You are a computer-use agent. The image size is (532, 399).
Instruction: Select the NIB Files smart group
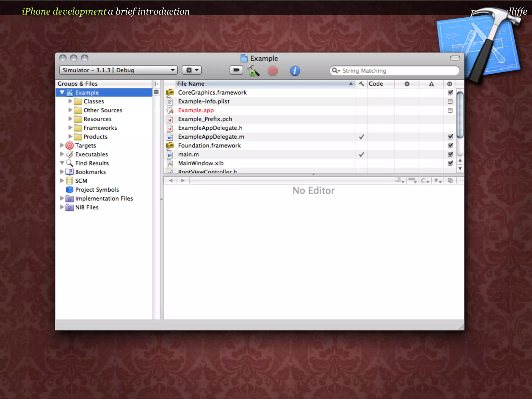point(87,207)
